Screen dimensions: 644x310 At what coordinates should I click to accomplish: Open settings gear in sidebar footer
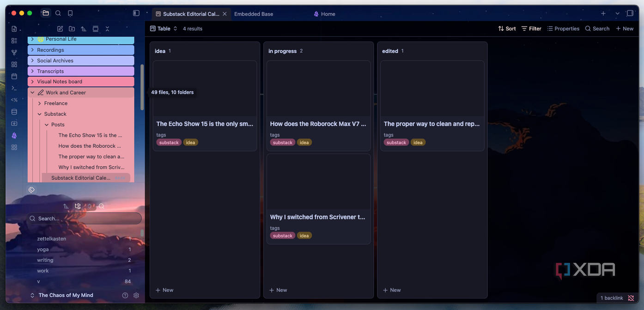pos(136,295)
